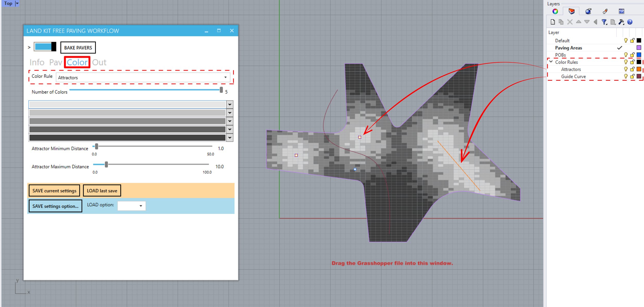
Task: Toggle POBs layer lock icon
Action: tap(632, 55)
